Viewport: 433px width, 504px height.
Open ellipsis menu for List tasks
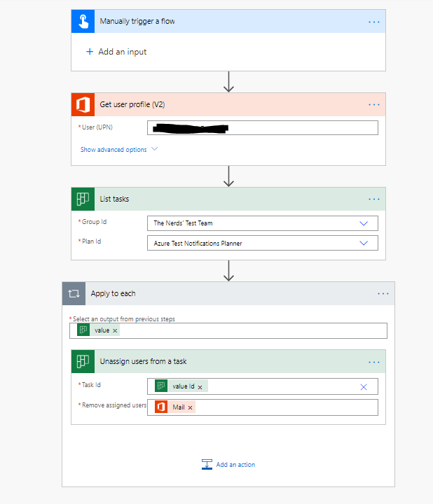[374, 199]
